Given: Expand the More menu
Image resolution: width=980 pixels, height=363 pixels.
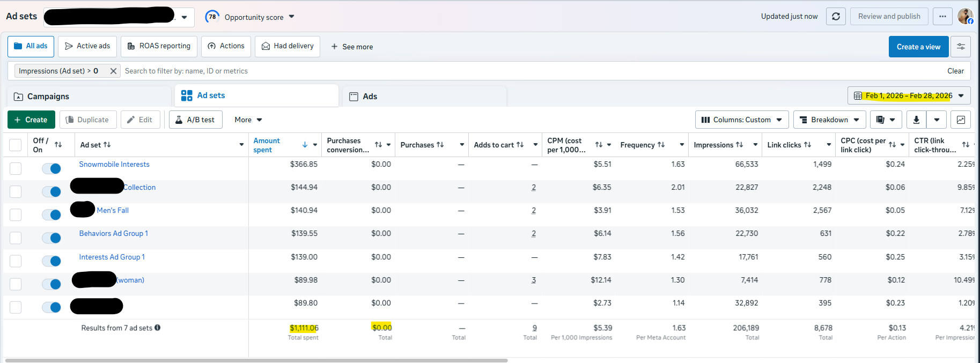Looking at the screenshot, I should (248, 120).
